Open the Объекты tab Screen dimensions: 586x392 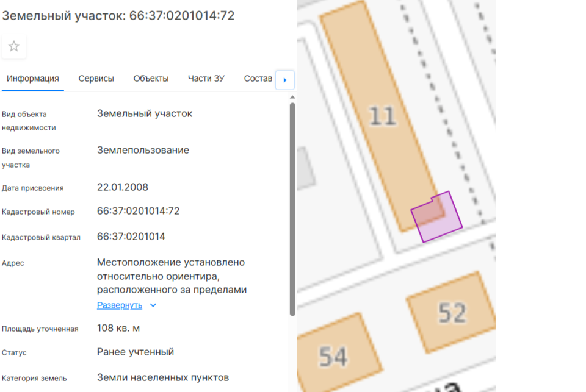pos(151,79)
